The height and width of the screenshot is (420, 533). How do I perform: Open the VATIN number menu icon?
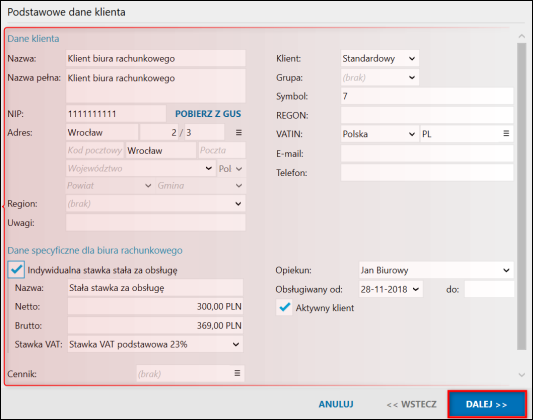(506, 134)
